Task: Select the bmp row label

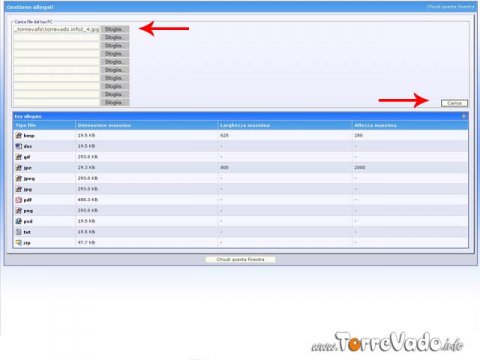Action: pyautogui.click(x=29, y=136)
